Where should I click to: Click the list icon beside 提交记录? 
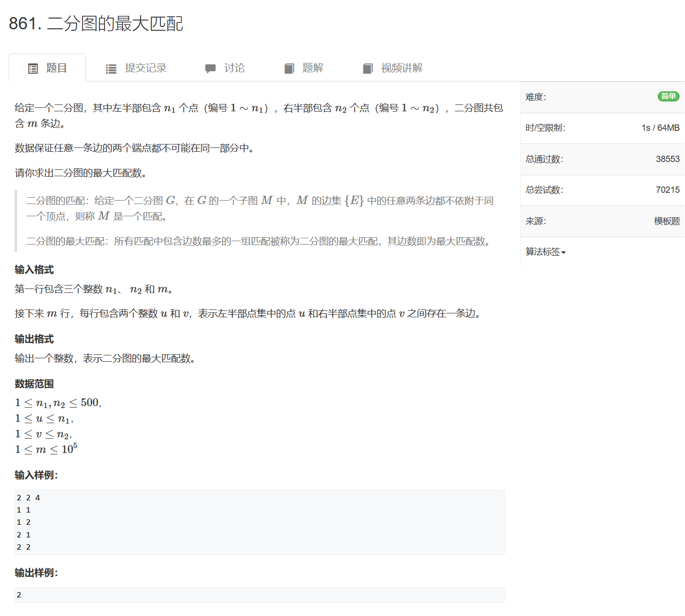click(x=111, y=69)
